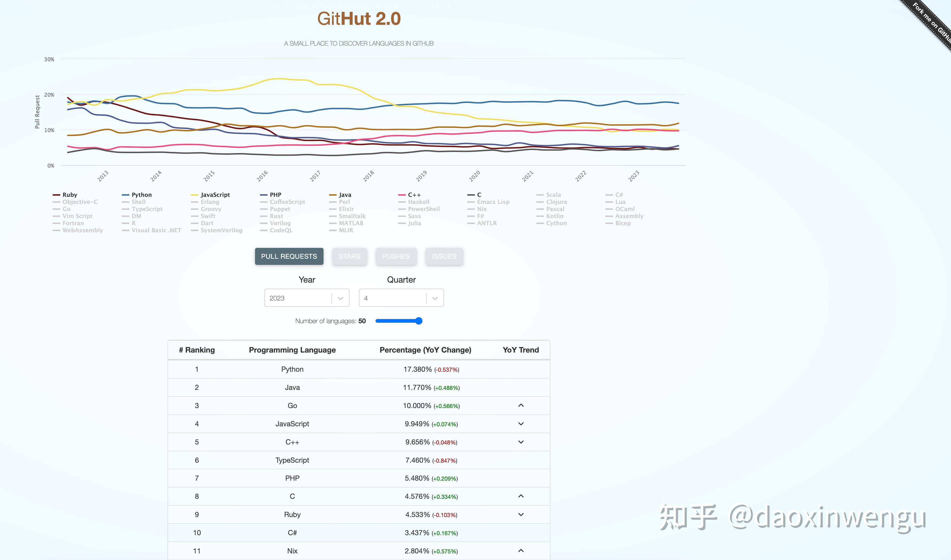Image resolution: width=951 pixels, height=560 pixels.
Task: Click the down trend arrow for Ruby
Action: point(521,514)
